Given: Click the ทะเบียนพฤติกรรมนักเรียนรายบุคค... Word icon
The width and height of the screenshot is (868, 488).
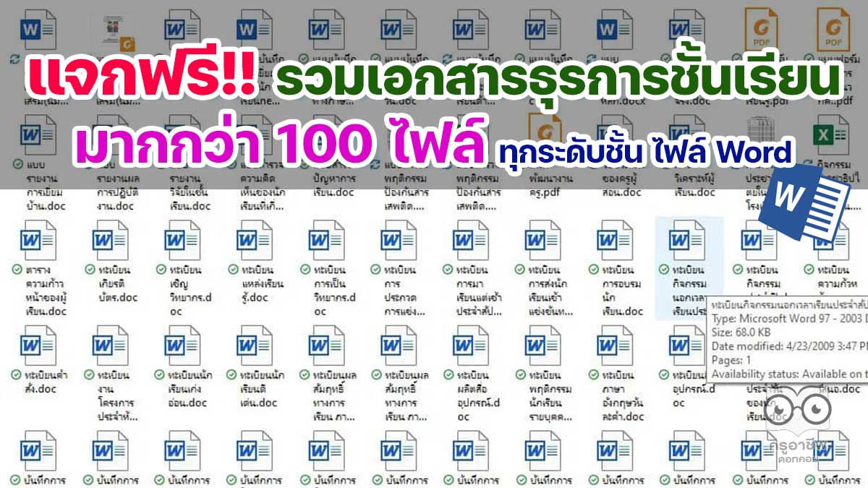Looking at the screenshot, I should (x=543, y=346).
